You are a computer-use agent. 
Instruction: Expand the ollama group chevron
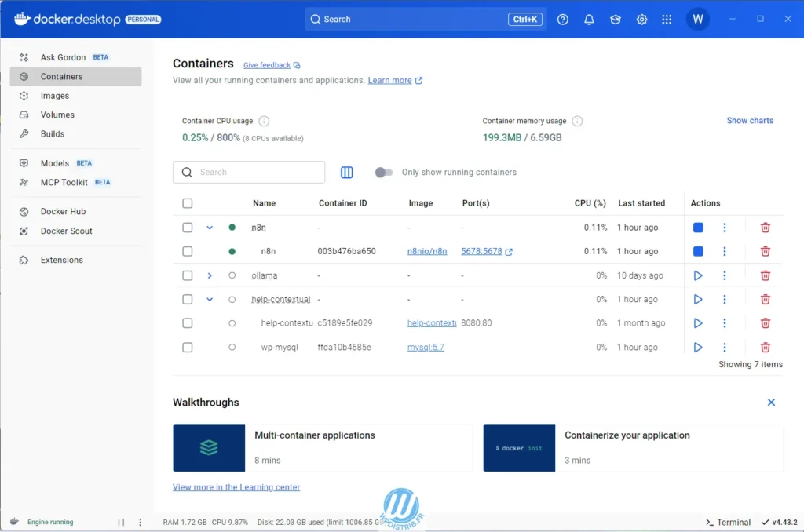tap(210, 275)
